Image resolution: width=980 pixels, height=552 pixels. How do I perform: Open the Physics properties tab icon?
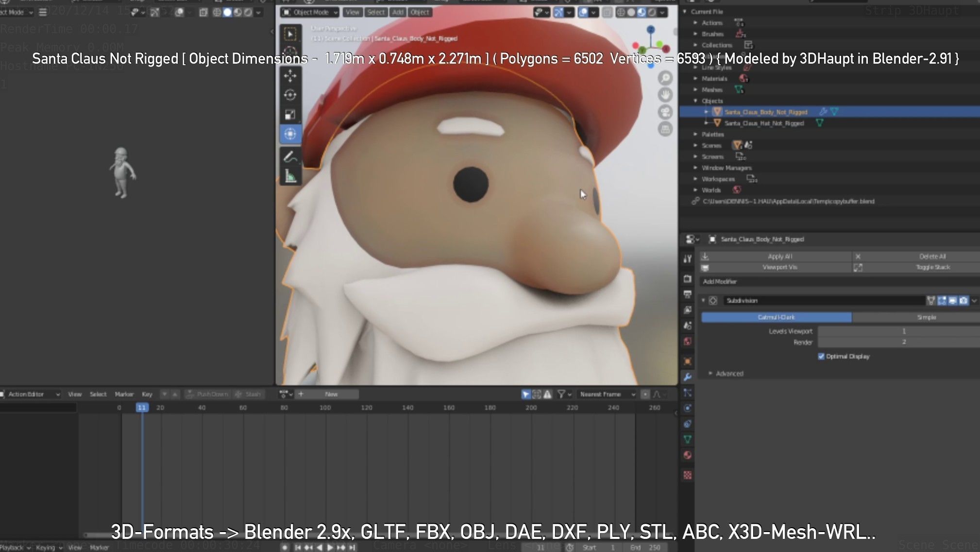[687, 408]
